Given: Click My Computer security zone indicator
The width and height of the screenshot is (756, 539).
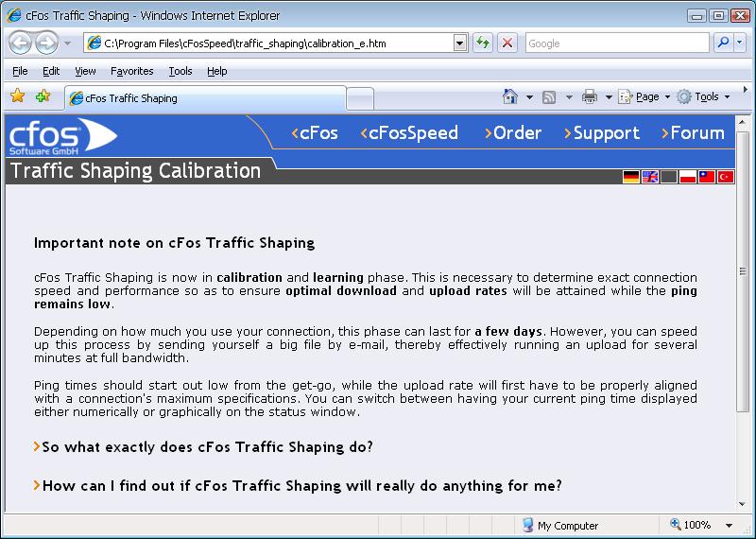Looking at the screenshot, I should (560, 526).
